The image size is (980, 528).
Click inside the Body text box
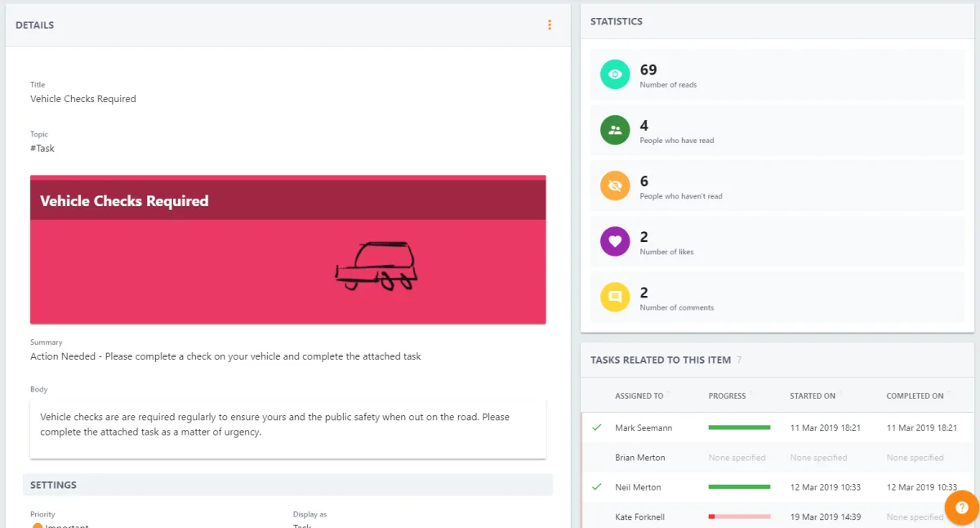(x=288, y=428)
